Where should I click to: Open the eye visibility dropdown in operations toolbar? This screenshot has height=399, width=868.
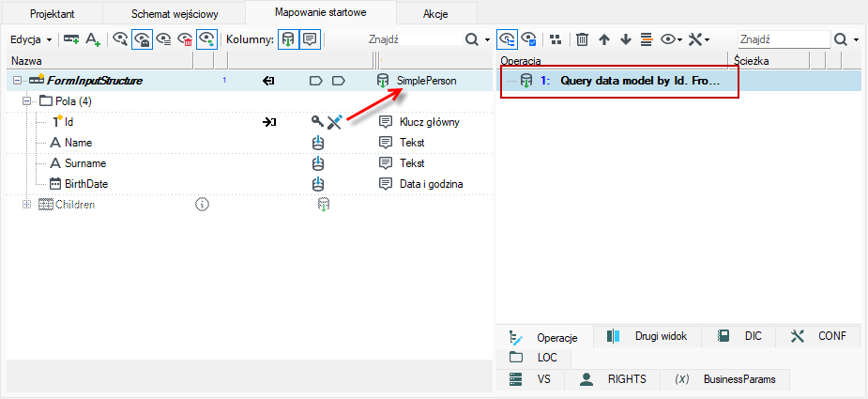click(x=671, y=39)
